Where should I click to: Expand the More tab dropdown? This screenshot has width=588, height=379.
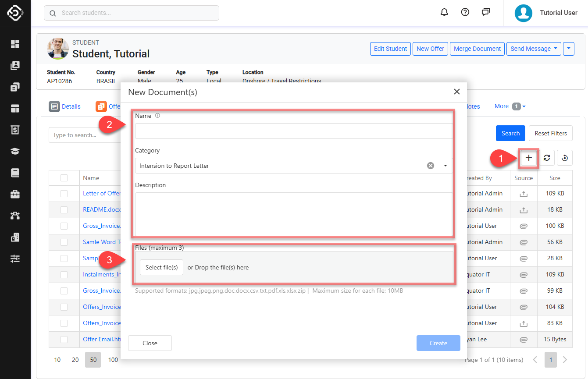point(510,106)
